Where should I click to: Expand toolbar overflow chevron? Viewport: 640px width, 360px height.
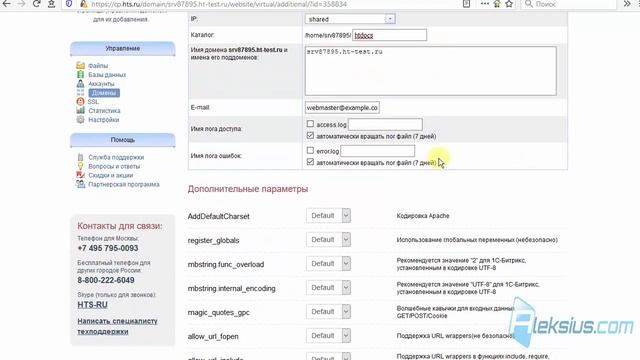627,4
